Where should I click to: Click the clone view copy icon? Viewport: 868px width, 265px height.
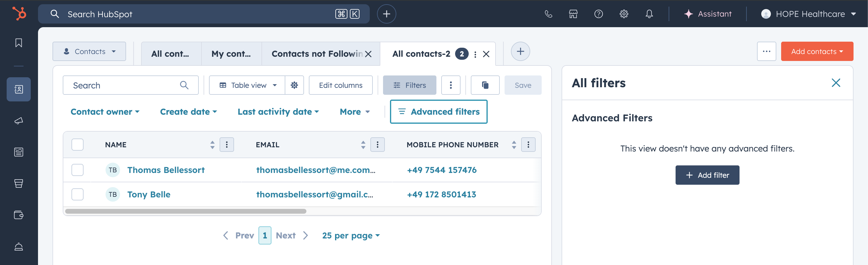[485, 85]
